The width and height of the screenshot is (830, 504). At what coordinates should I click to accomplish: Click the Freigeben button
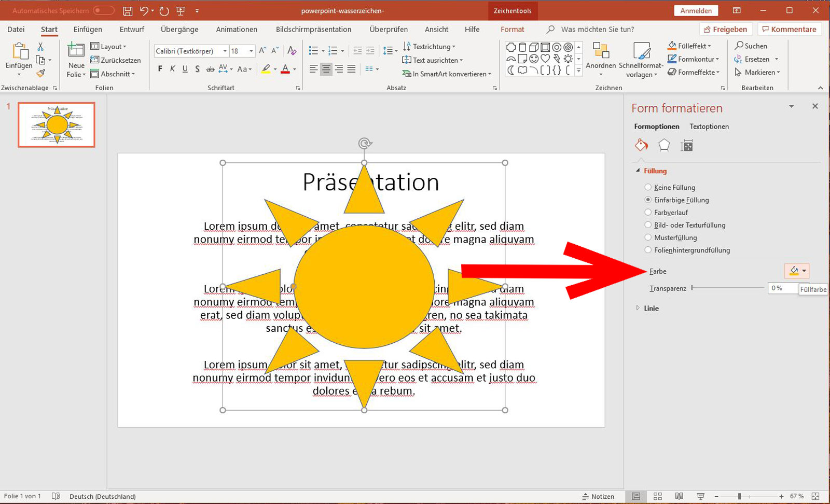[x=726, y=29]
